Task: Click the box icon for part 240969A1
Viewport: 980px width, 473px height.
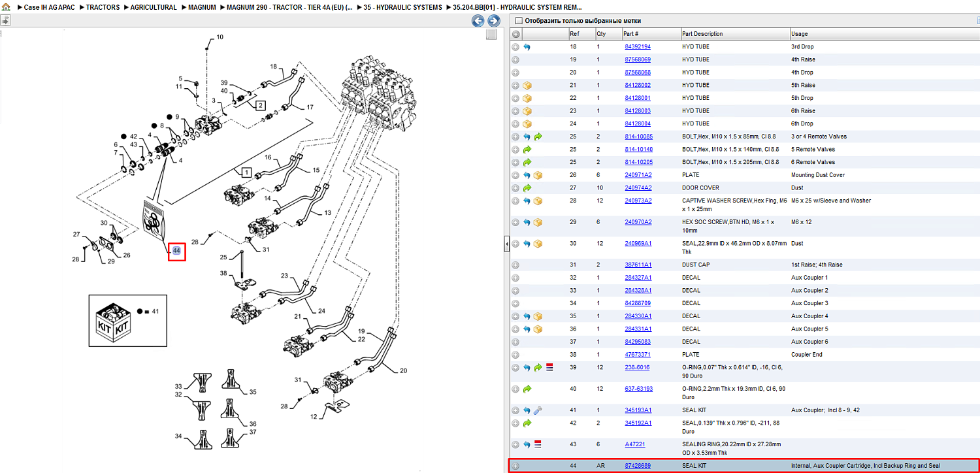Action: pyautogui.click(x=538, y=244)
